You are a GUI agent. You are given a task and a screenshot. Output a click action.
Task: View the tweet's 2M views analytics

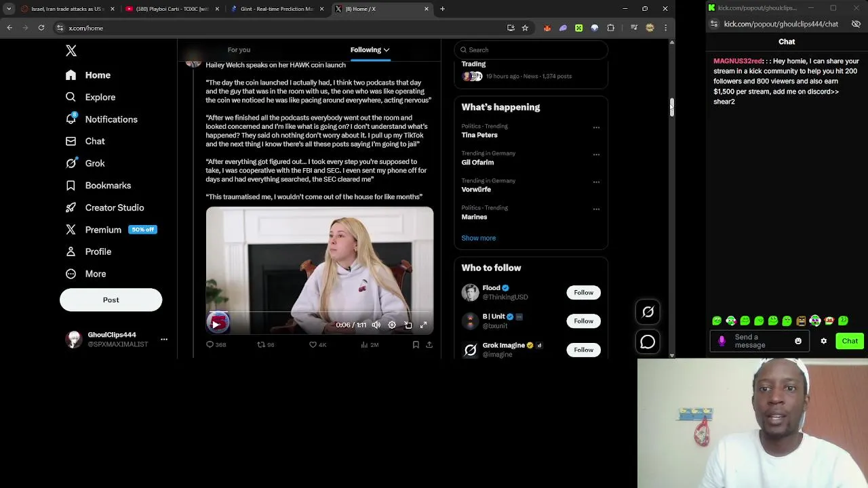click(370, 344)
